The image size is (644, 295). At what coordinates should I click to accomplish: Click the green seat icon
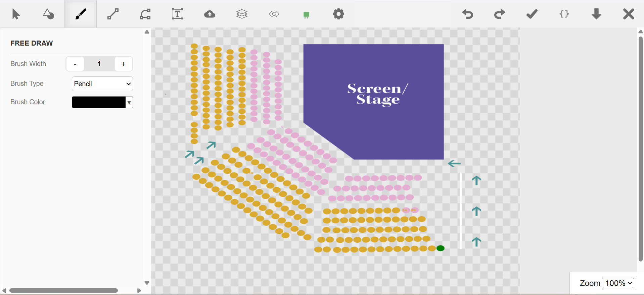point(306,15)
